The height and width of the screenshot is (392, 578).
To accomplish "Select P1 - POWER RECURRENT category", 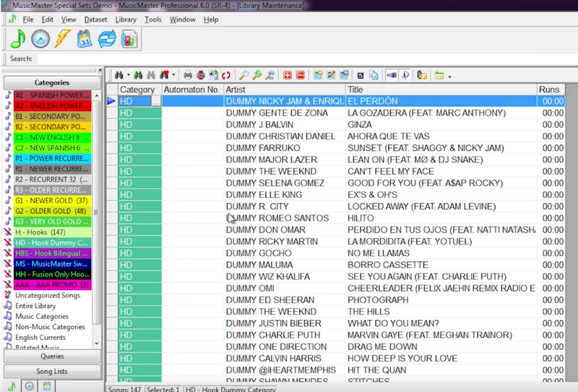I will (52, 158).
